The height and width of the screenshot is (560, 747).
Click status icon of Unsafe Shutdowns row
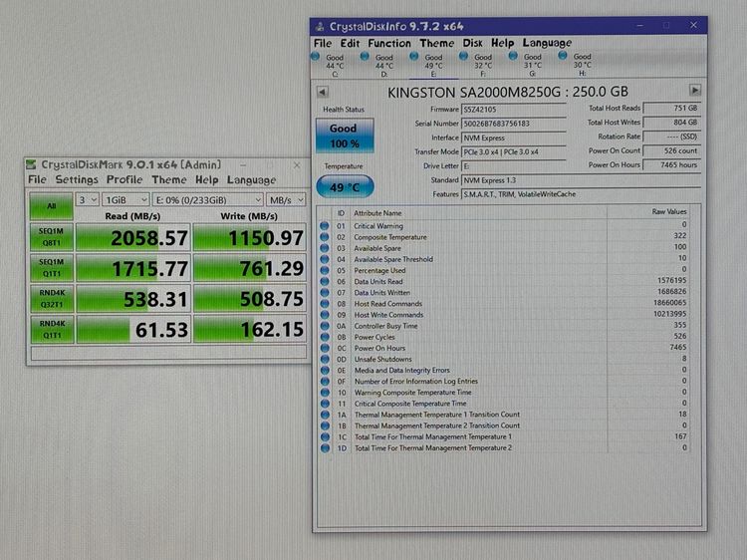coord(325,359)
